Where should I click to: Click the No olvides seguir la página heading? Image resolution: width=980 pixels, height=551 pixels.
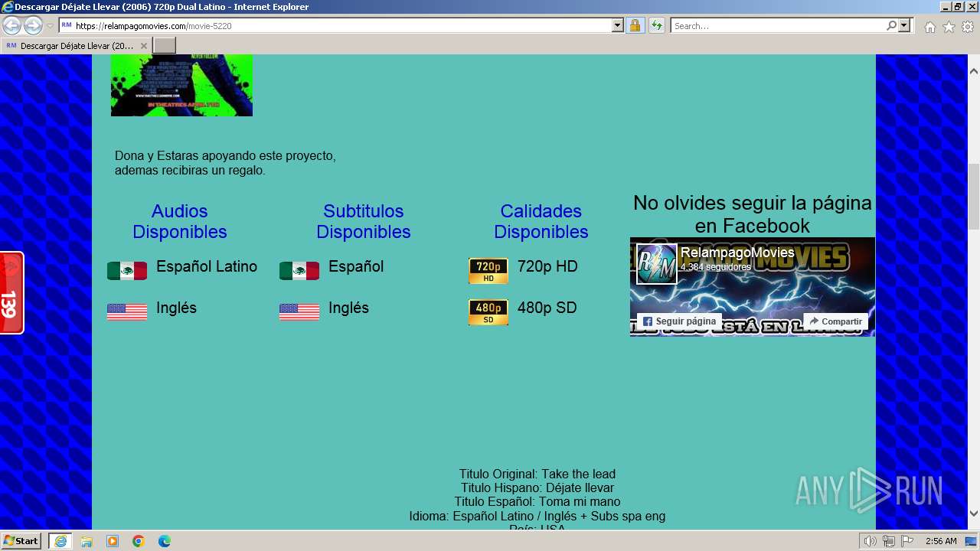tap(753, 214)
